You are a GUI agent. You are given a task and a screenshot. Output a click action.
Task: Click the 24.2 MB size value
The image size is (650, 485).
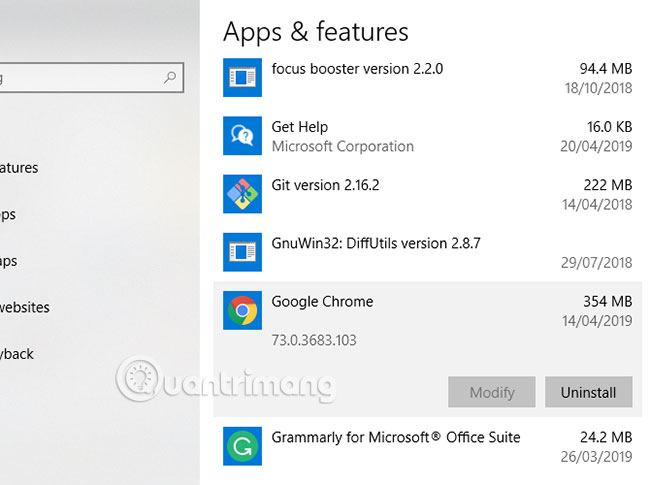[606, 437]
